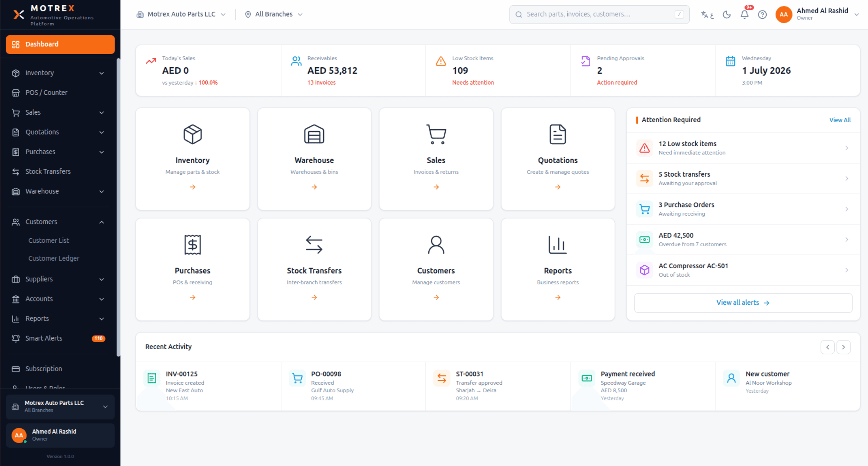Image resolution: width=868 pixels, height=466 pixels.
Task: Click the AA avatar in top bar
Action: click(784, 15)
